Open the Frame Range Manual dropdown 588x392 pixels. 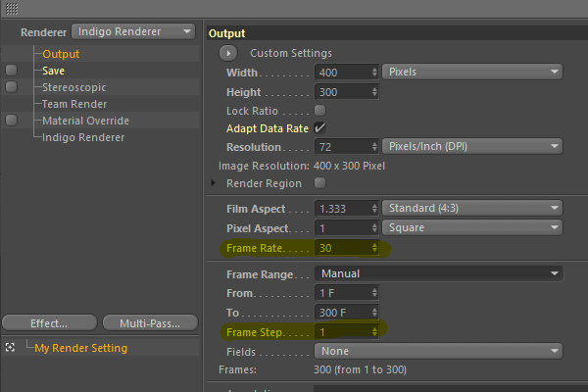438,273
